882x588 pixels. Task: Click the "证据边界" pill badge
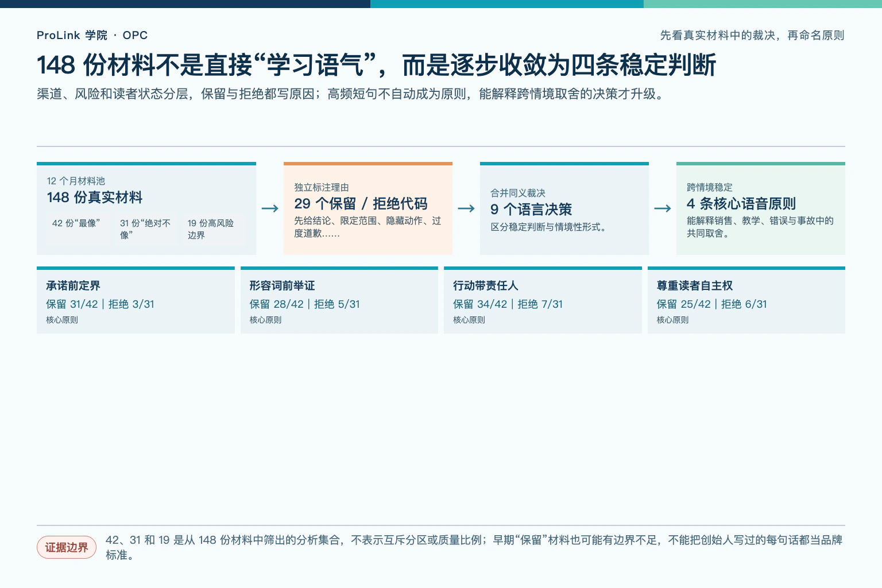tap(67, 547)
